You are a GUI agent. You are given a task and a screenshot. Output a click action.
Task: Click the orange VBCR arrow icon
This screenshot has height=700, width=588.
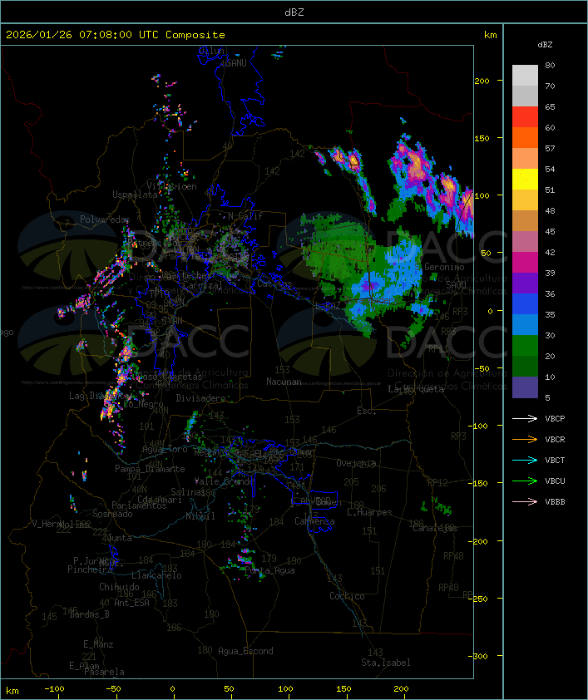526,439
